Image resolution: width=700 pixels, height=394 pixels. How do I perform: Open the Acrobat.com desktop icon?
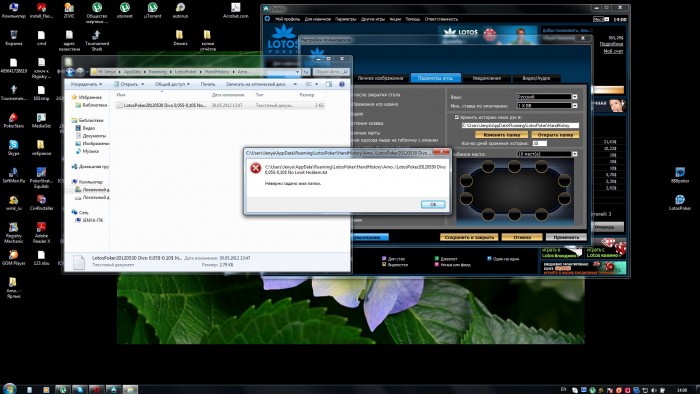click(235, 10)
